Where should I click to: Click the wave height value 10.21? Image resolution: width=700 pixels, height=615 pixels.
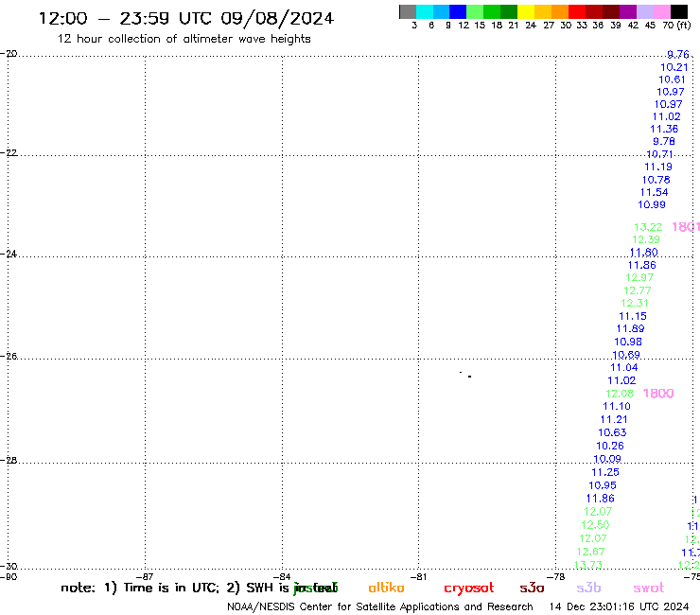674,67
